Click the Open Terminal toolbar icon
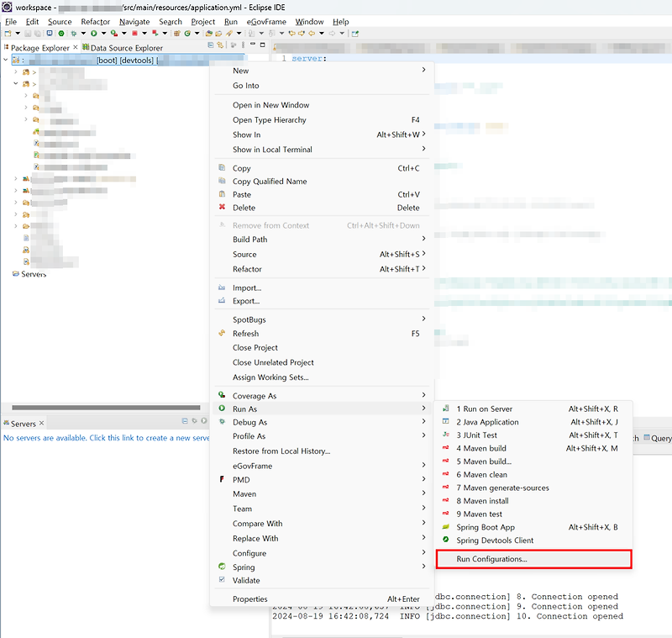The height and width of the screenshot is (638, 672). (x=50, y=33)
